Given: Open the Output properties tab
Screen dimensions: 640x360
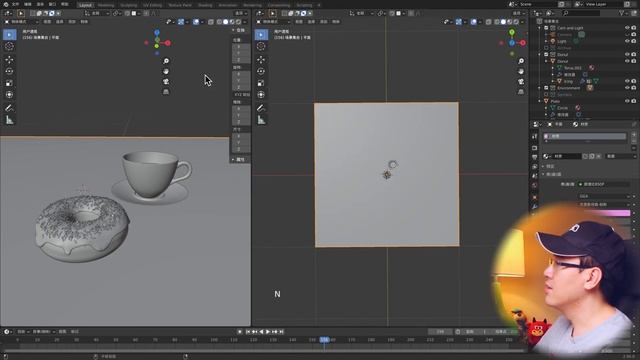Looking at the screenshot, I should [x=535, y=157].
